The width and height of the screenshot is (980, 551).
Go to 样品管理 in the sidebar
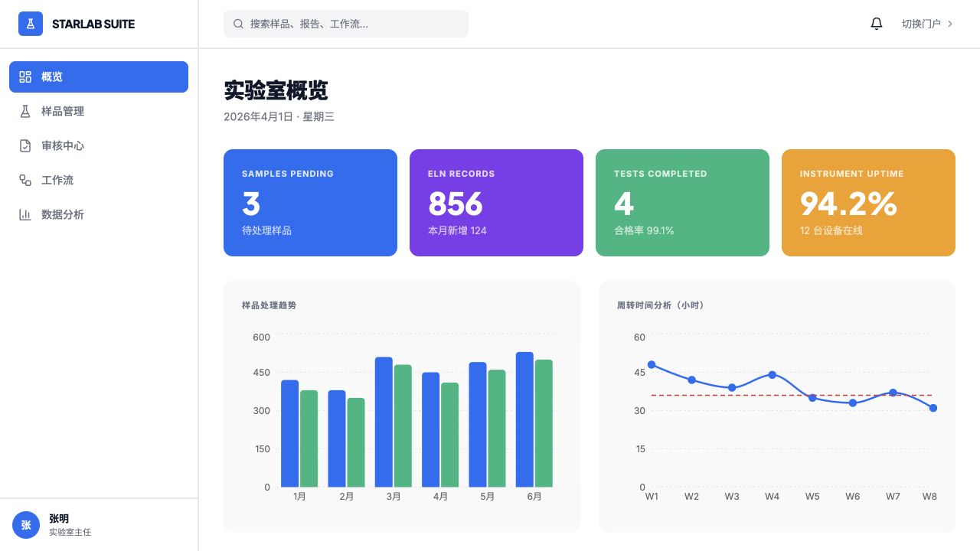point(99,111)
